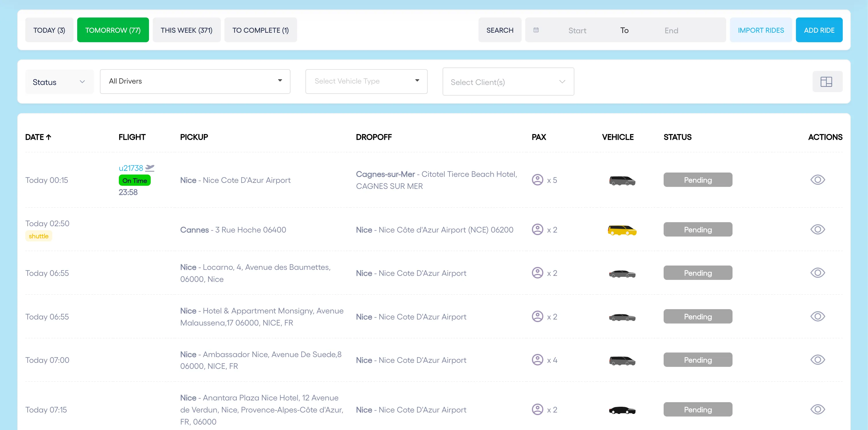868x430 pixels.
Task: Click the IMPORT RIDES button
Action: 761,30
